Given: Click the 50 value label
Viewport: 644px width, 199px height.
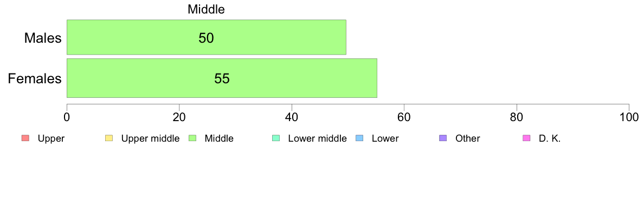Looking at the screenshot, I should [206, 38].
